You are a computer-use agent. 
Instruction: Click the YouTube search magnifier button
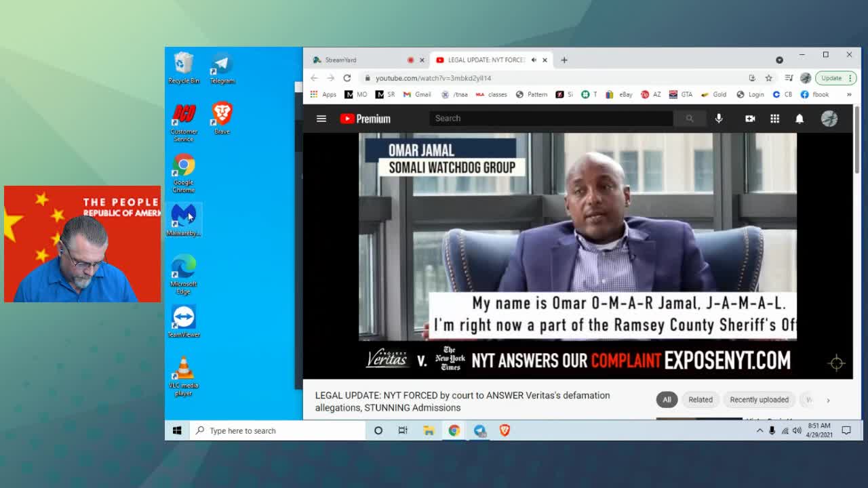pos(689,119)
